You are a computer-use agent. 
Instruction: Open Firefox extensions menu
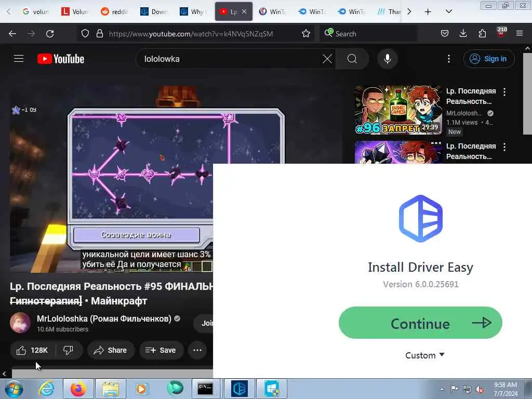[482, 34]
